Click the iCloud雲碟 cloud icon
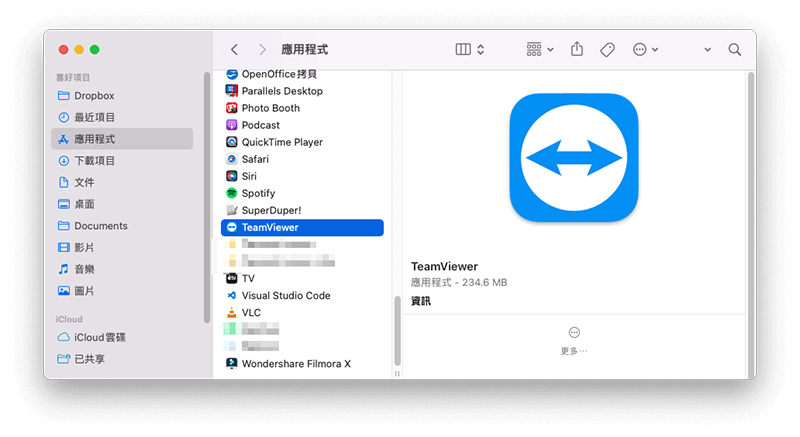Viewport: 800px width, 437px height. pos(63,337)
